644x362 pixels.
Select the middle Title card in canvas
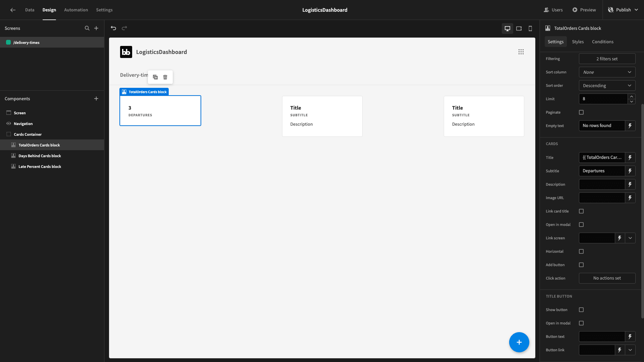(x=322, y=116)
